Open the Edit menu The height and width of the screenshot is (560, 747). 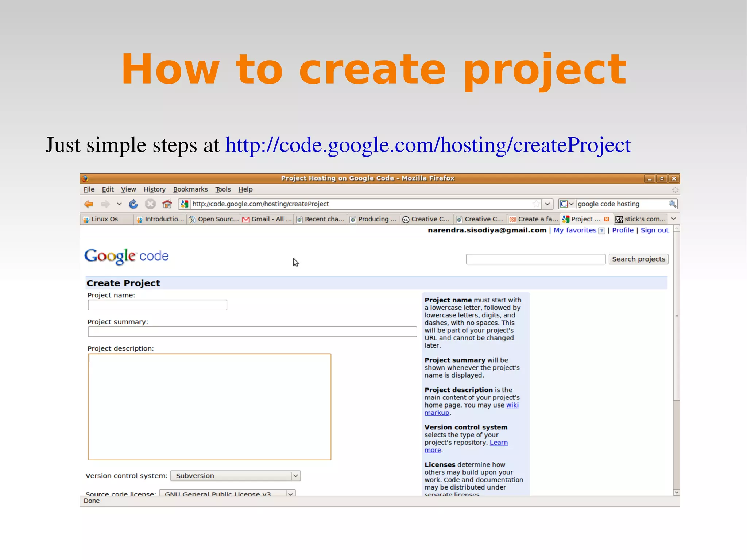click(108, 189)
